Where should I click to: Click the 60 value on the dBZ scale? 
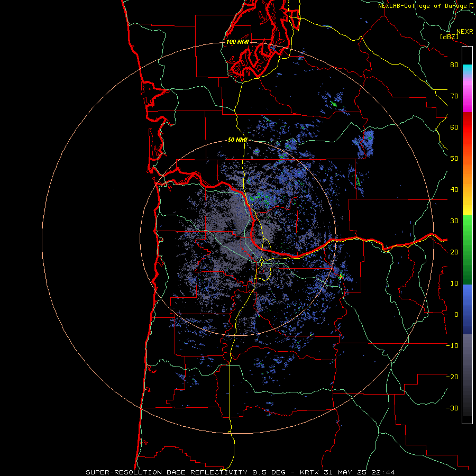coord(454,127)
